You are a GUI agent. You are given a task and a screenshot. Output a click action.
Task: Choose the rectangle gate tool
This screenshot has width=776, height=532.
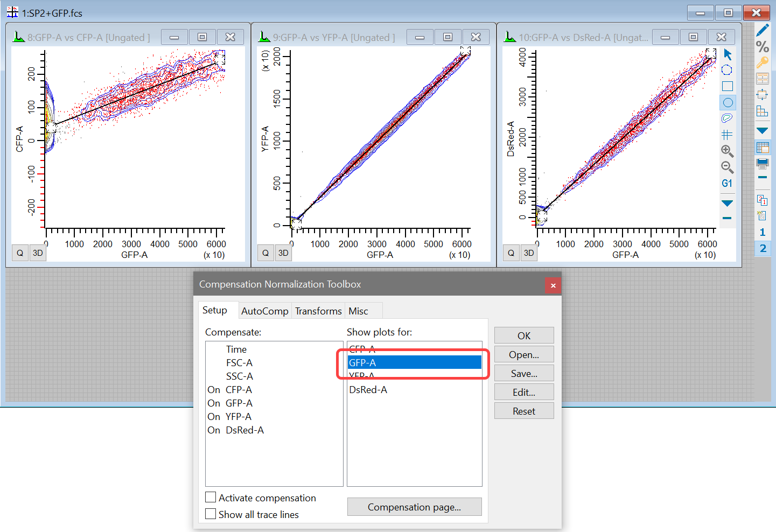728,86
